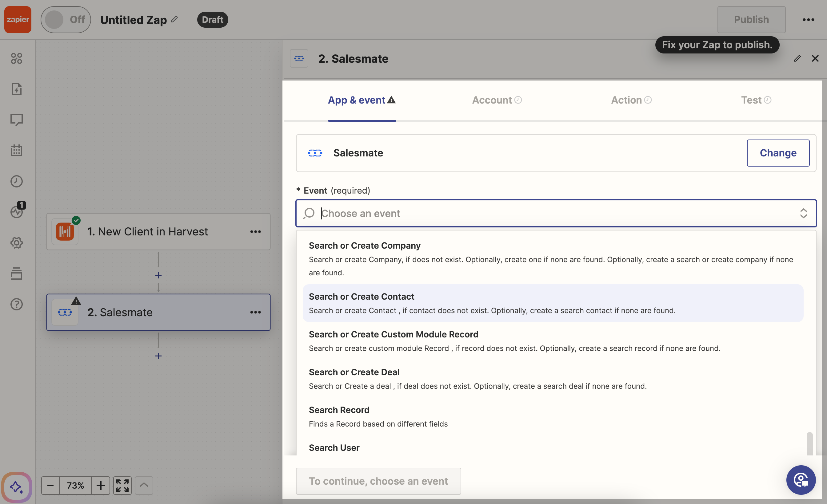Open the apps grid icon in sidebar
This screenshot has height=504, width=827.
pos(16,58)
